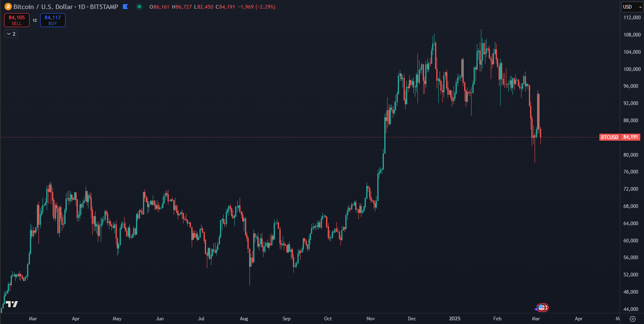Open the USD currency dropdown
This screenshot has height=324, width=644.
pyautogui.click(x=632, y=7)
